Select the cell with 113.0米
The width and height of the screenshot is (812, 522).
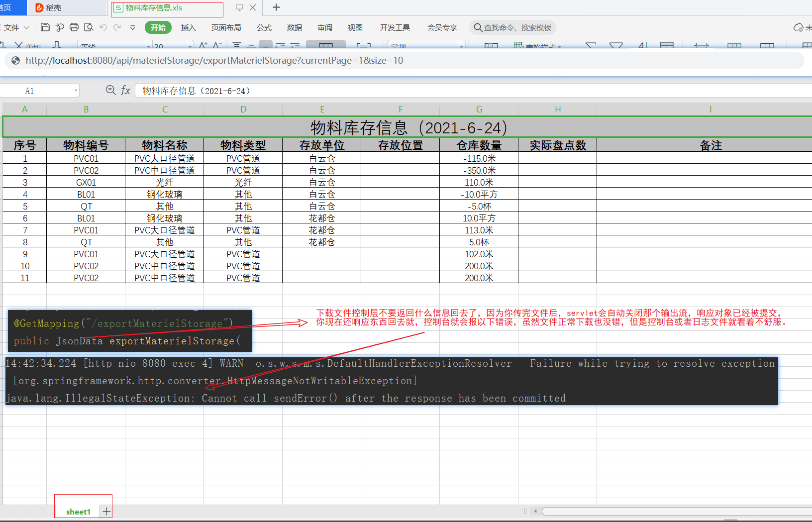pos(479,230)
